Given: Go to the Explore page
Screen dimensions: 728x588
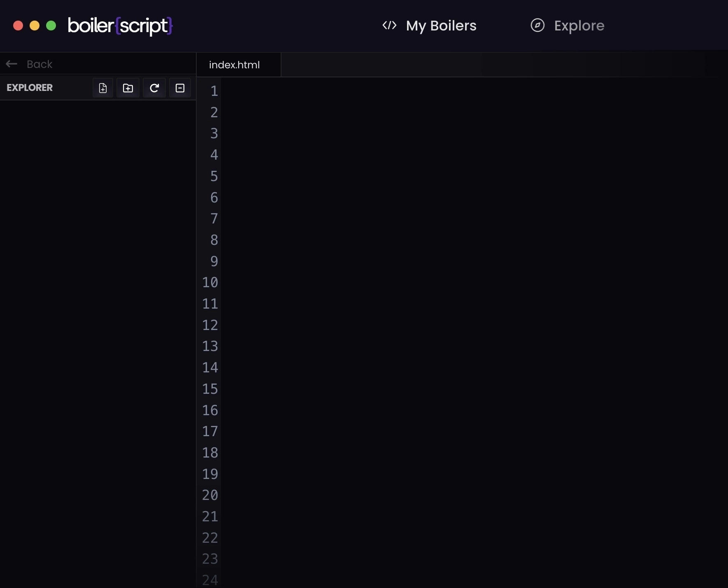Looking at the screenshot, I should [579, 26].
